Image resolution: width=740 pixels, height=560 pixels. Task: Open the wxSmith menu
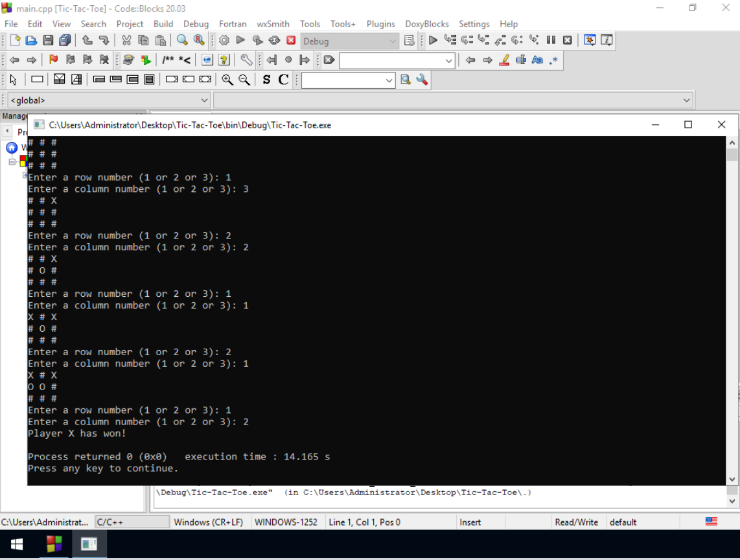273,23
